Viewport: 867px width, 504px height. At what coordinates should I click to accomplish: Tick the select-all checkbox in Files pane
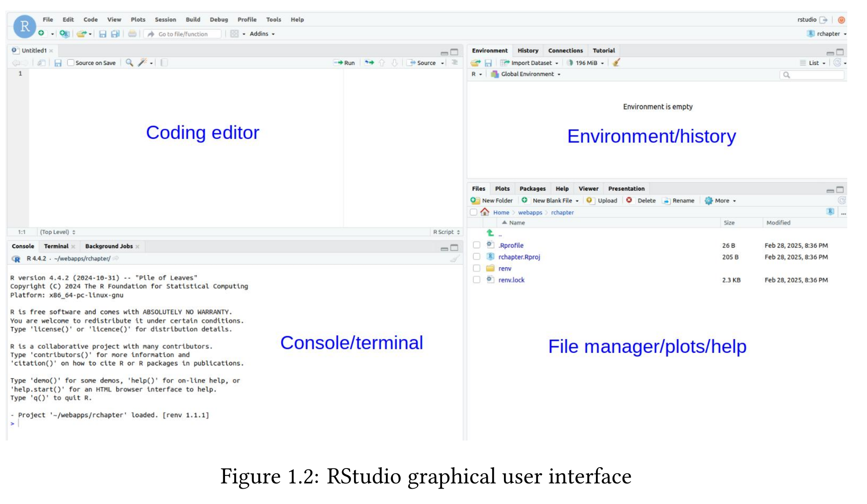pos(474,212)
